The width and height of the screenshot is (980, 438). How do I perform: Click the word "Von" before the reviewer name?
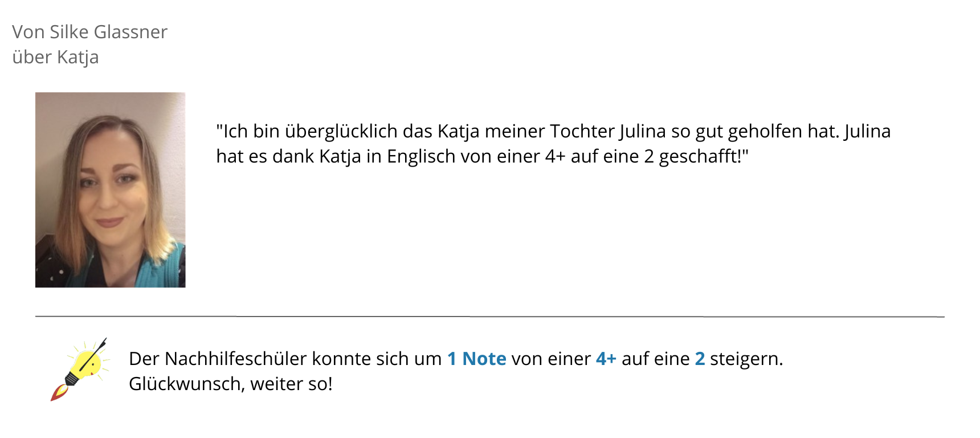click(28, 32)
